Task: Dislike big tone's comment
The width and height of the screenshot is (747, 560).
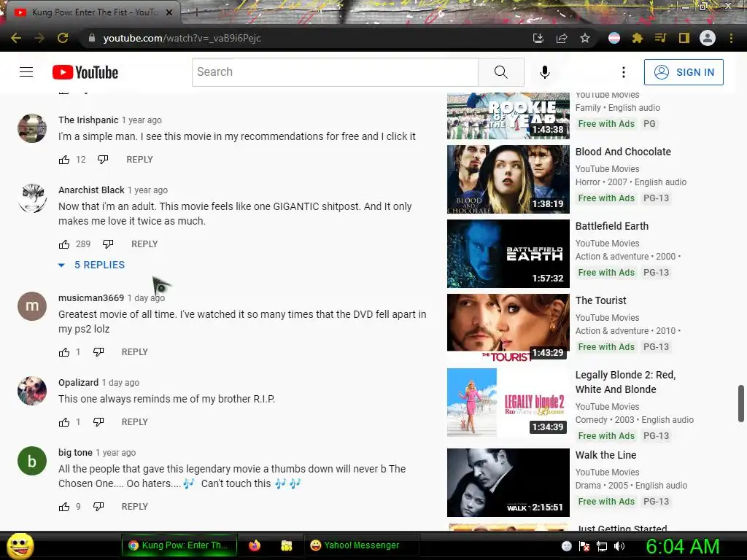Action: coord(98,507)
